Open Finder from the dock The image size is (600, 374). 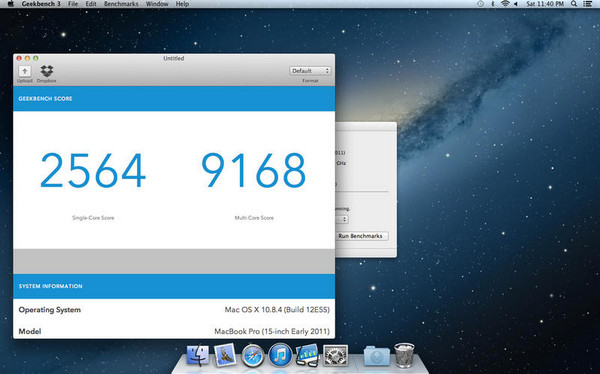[197, 356]
